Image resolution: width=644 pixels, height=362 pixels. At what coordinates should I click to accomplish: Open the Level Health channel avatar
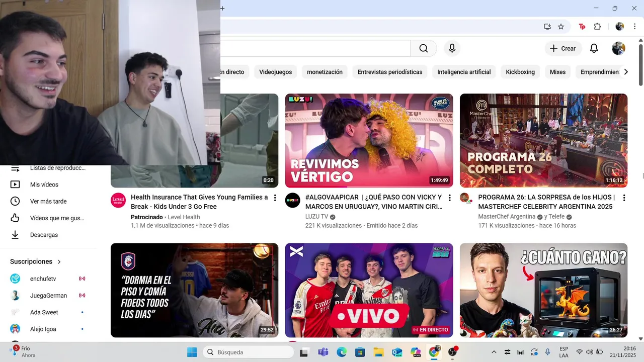[118, 200]
